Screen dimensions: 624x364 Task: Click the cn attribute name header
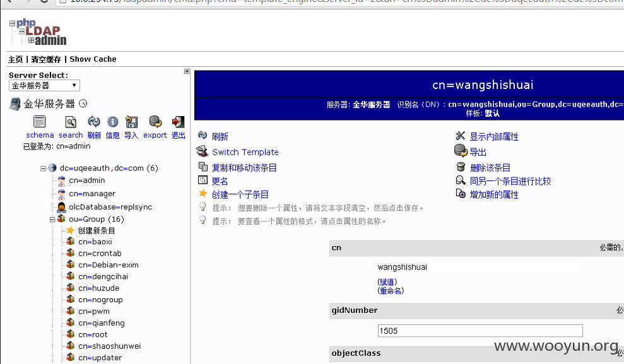(x=336, y=247)
